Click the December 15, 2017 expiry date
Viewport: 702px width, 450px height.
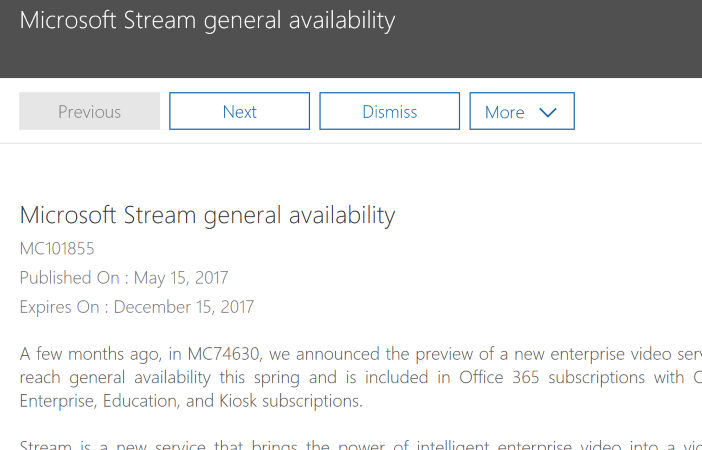tap(184, 307)
